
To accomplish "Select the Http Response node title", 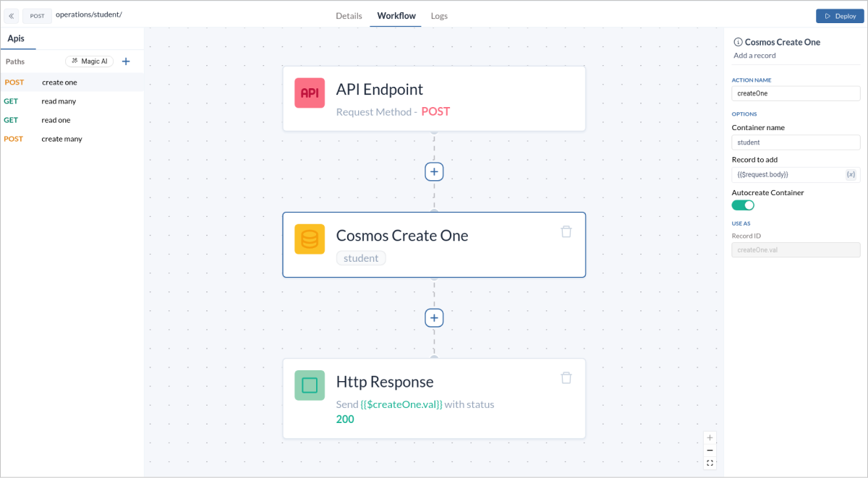I will pyautogui.click(x=385, y=382).
